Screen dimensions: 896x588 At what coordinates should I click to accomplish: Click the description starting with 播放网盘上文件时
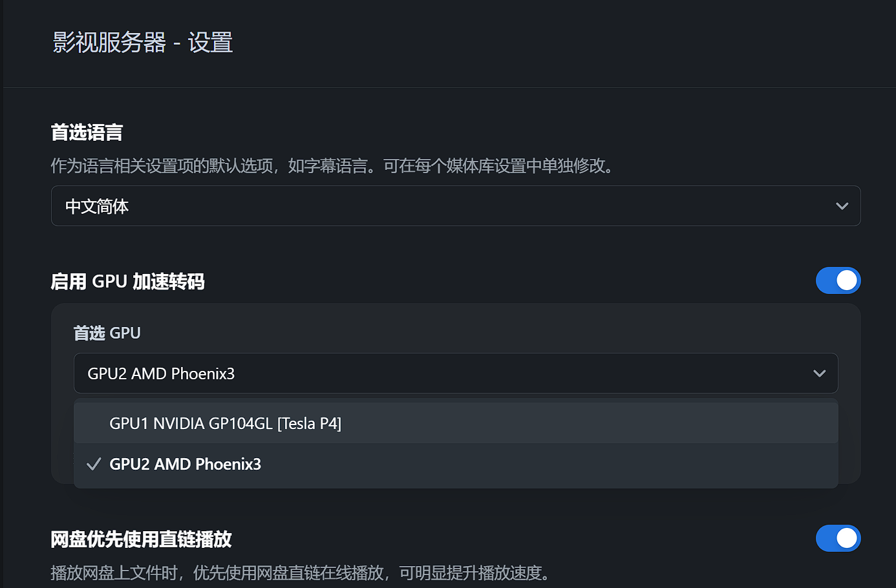click(302, 572)
